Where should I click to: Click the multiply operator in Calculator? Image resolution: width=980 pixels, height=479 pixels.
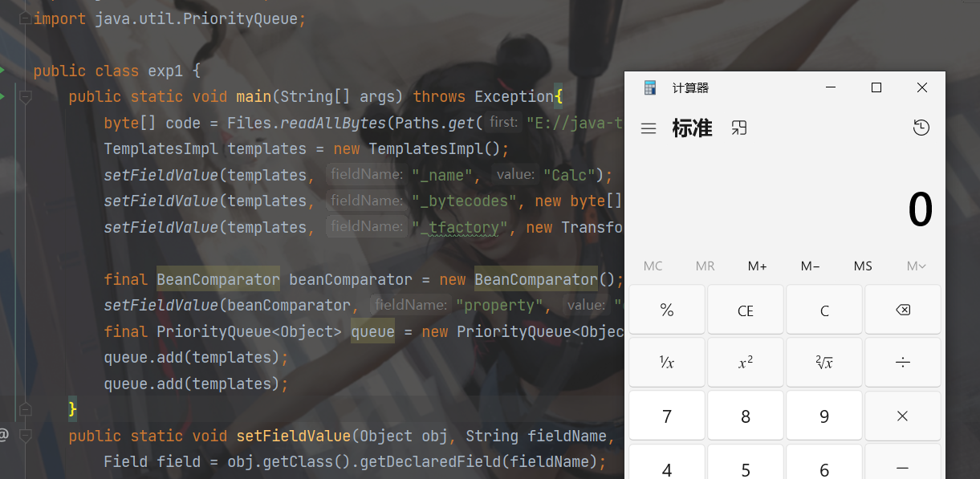tap(903, 416)
